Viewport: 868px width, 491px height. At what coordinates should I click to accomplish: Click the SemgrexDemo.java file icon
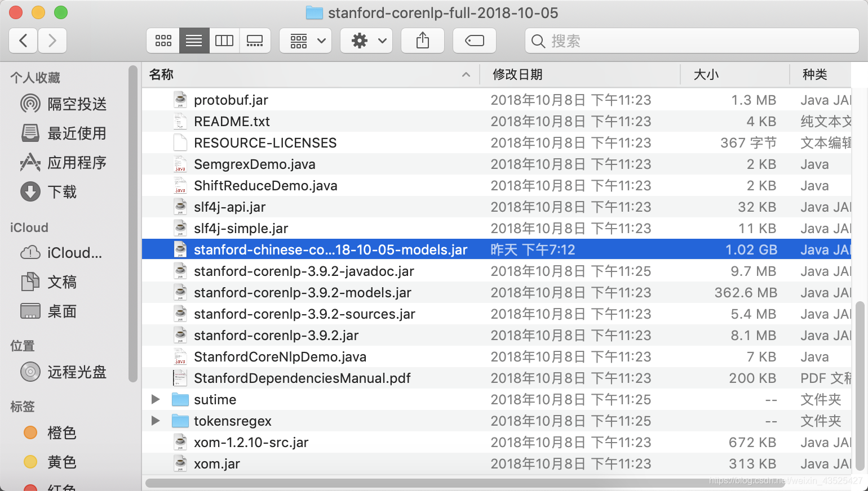tap(180, 164)
